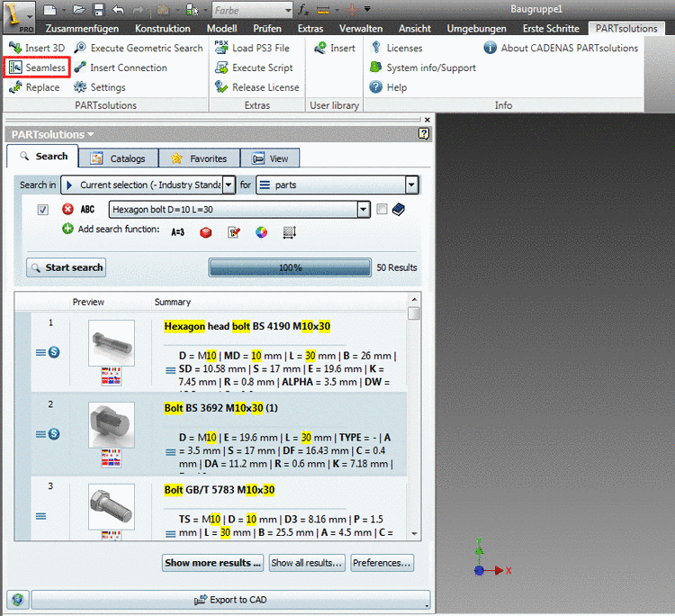Open the search text history dropdown arrow
Viewport: 675px width, 616px height.
[364, 210]
